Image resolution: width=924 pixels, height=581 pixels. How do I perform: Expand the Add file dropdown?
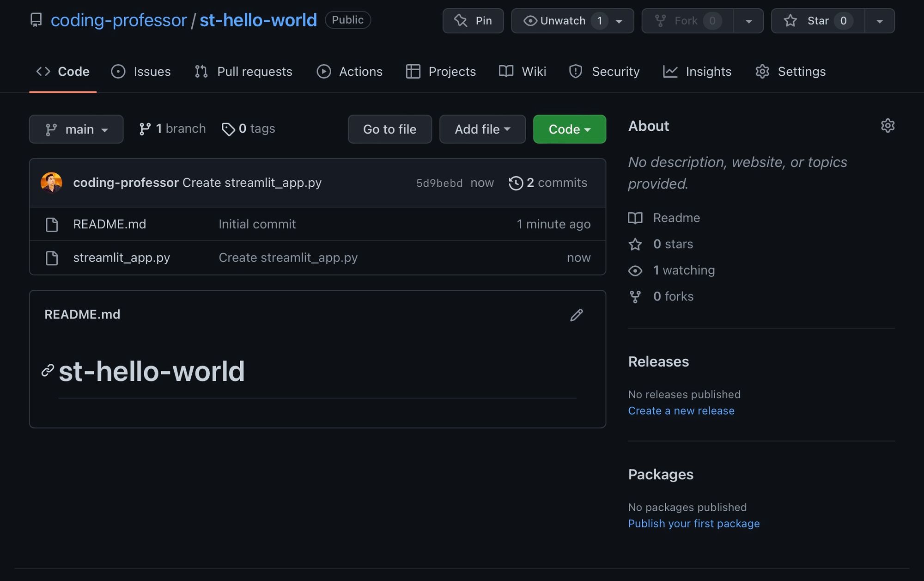(x=482, y=129)
